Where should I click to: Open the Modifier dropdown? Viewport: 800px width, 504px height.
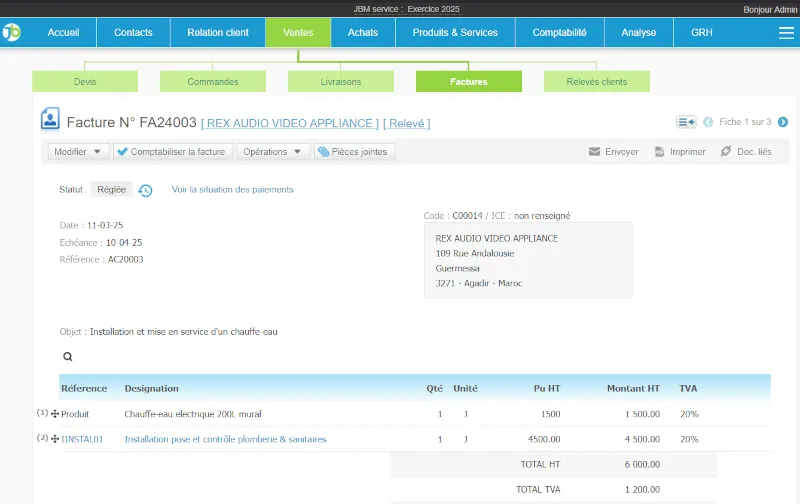point(77,152)
